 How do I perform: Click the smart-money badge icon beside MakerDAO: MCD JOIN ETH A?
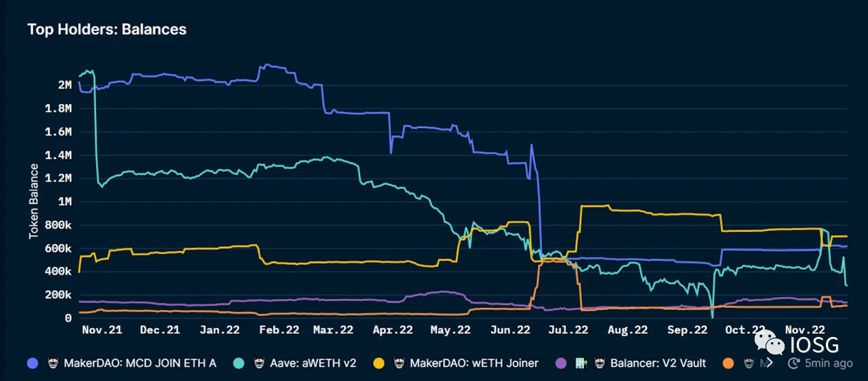click(x=54, y=363)
